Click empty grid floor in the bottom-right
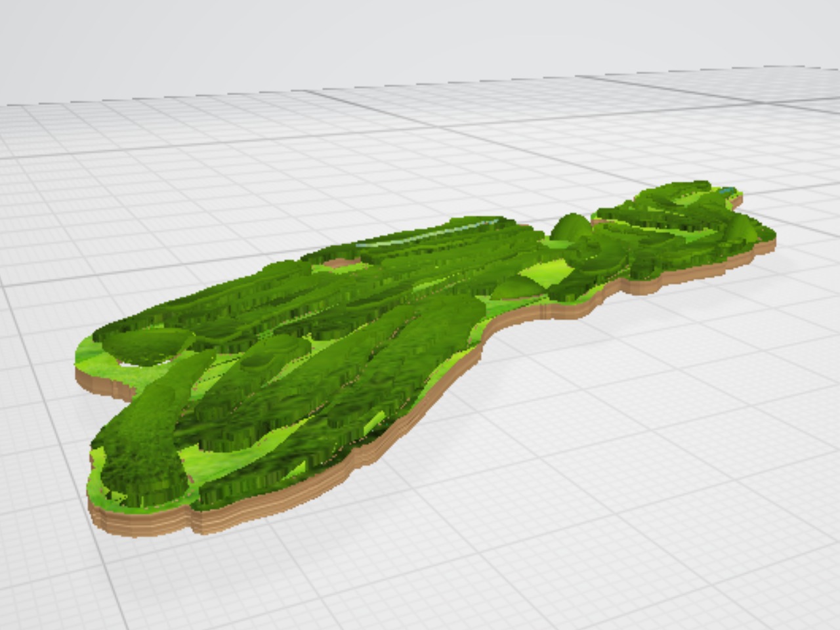Image resolution: width=840 pixels, height=630 pixels. (x=689, y=525)
